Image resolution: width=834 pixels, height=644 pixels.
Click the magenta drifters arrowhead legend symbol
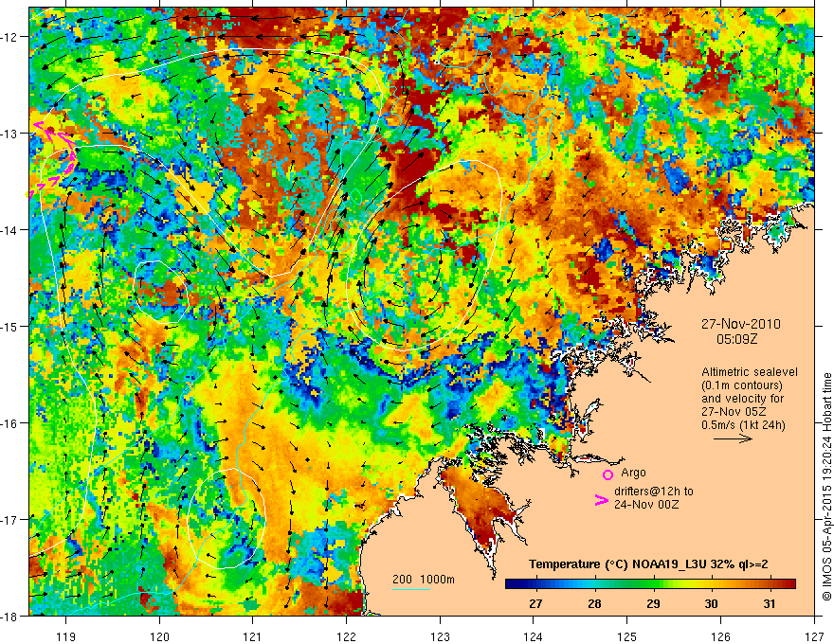(x=601, y=500)
